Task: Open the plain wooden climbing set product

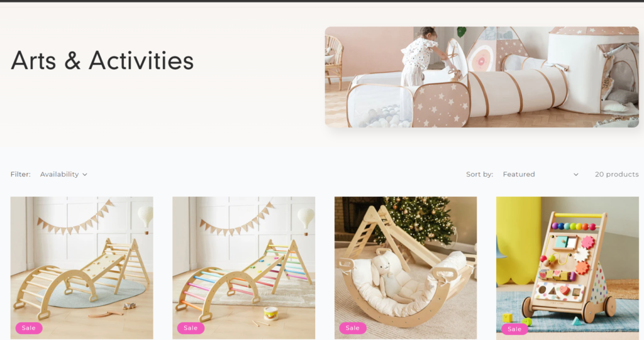Action: click(82, 268)
